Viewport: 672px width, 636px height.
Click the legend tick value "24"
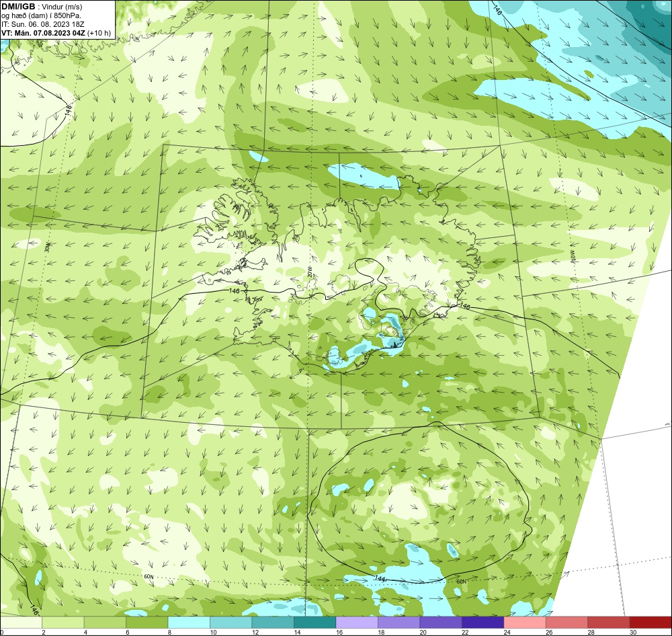click(x=507, y=632)
